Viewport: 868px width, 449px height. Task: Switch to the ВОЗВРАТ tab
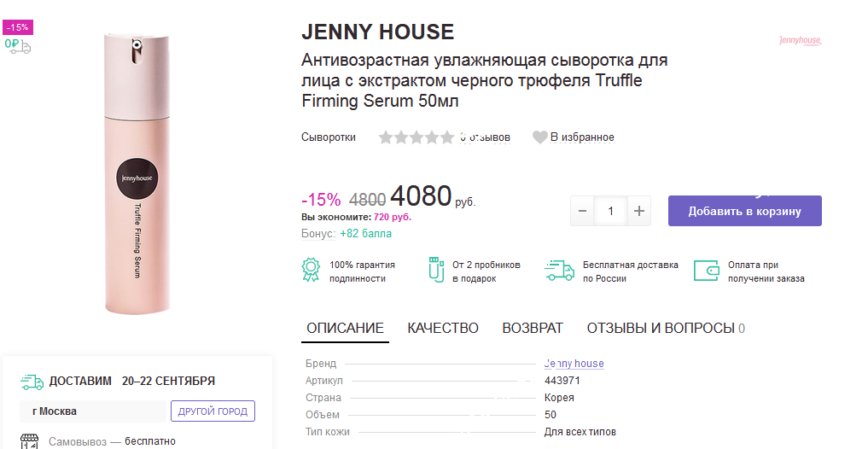pos(533,329)
